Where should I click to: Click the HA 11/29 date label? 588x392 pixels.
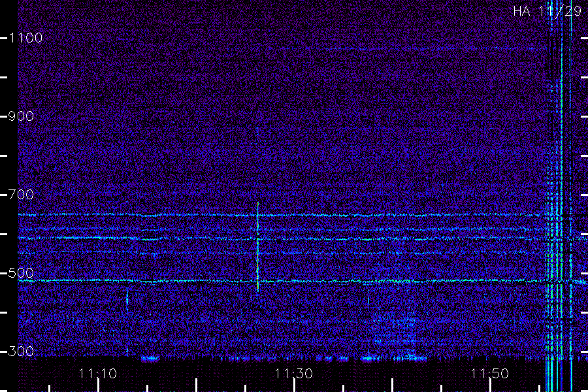coord(547,11)
